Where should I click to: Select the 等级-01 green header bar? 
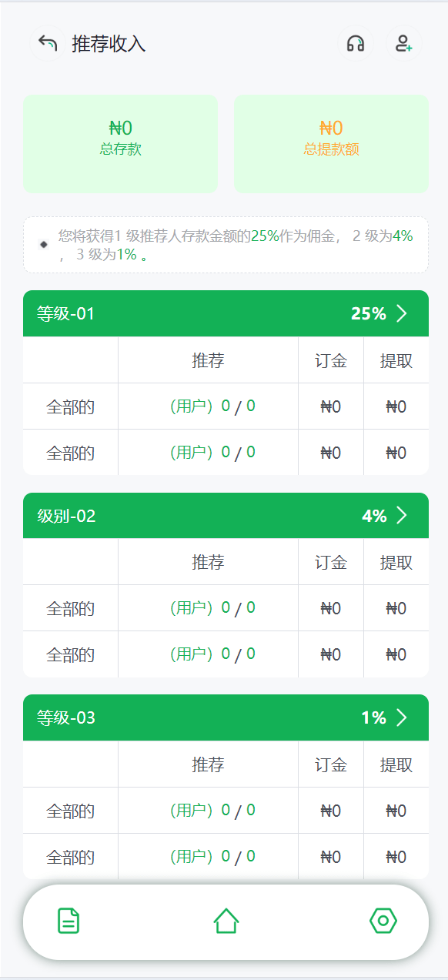[226, 313]
